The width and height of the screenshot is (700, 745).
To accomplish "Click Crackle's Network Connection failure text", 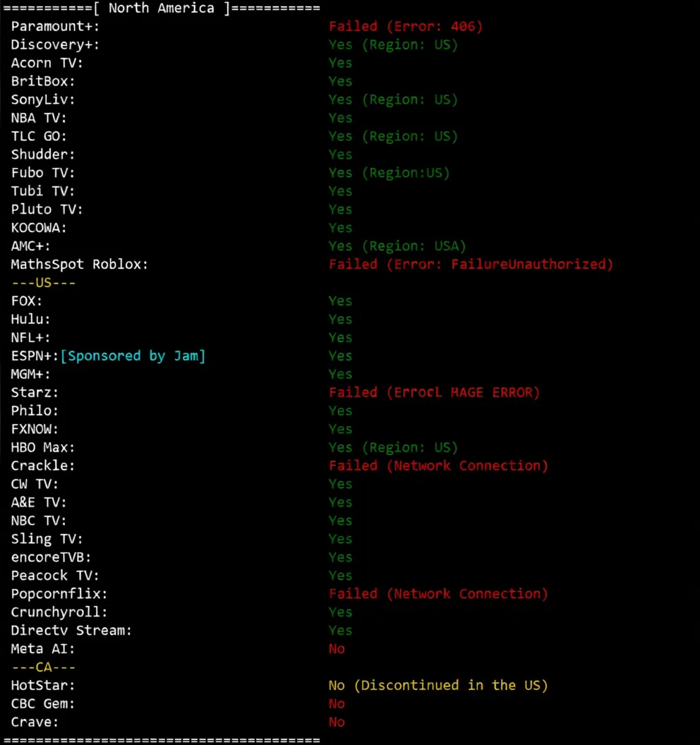I will (438, 466).
